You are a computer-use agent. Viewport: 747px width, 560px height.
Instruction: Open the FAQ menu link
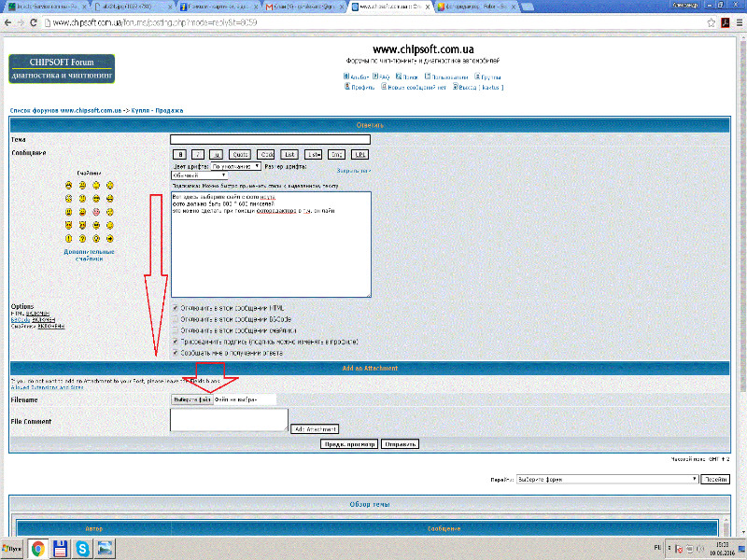(x=384, y=77)
